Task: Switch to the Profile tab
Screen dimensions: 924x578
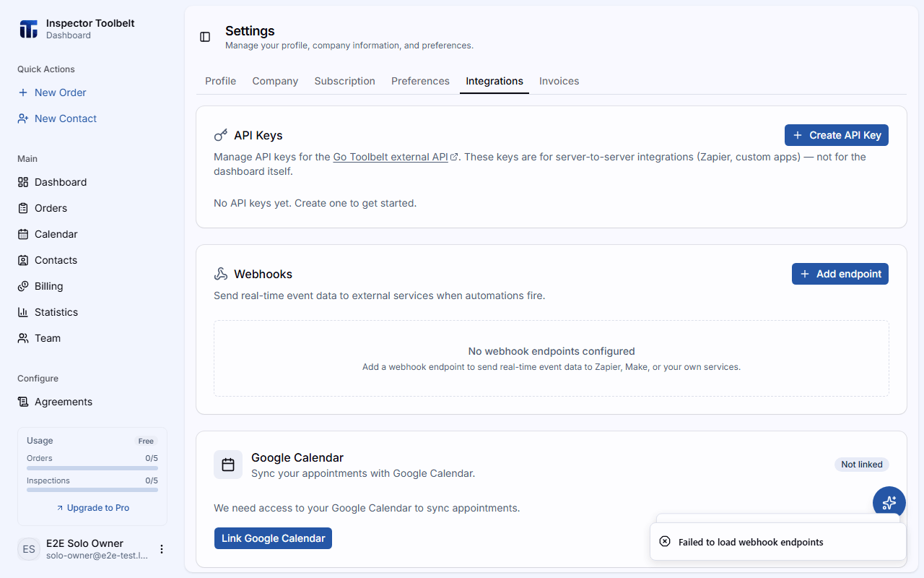Action: point(221,81)
